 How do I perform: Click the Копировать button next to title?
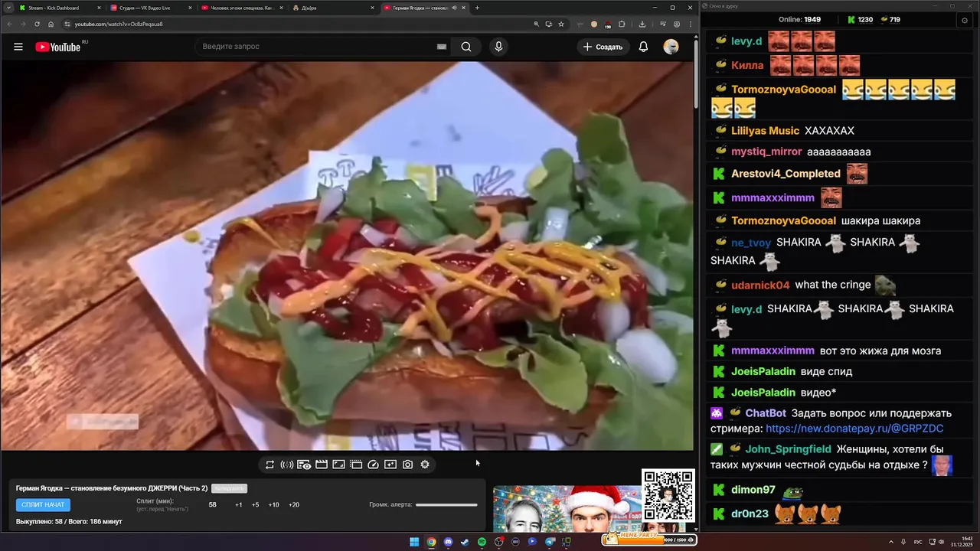pyautogui.click(x=229, y=488)
